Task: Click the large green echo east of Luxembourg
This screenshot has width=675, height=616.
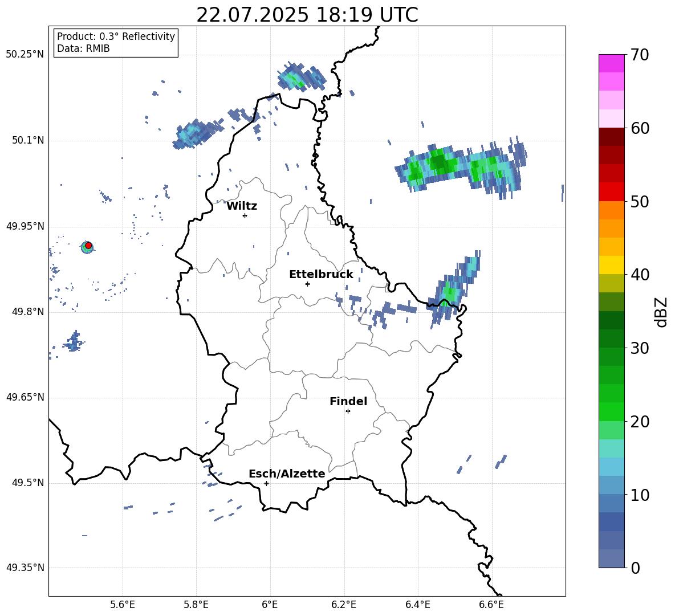Action: (x=461, y=168)
